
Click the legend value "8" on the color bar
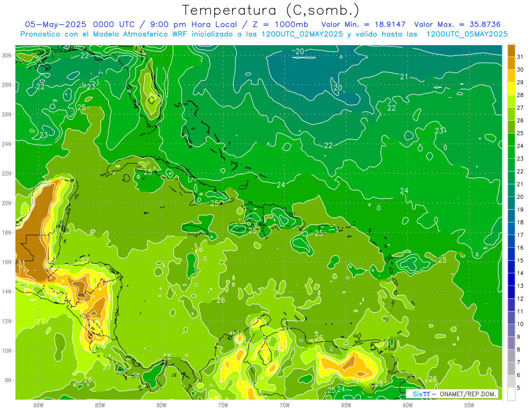click(519, 349)
